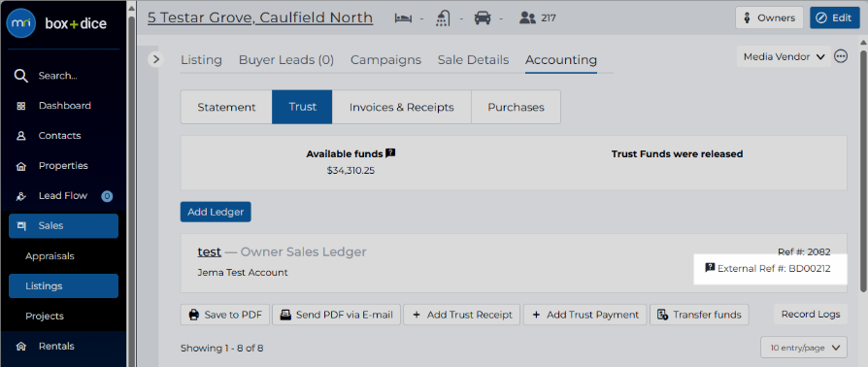The image size is (868, 367).
Task: Open the Campaigns tab
Action: [x=385, y=60]
